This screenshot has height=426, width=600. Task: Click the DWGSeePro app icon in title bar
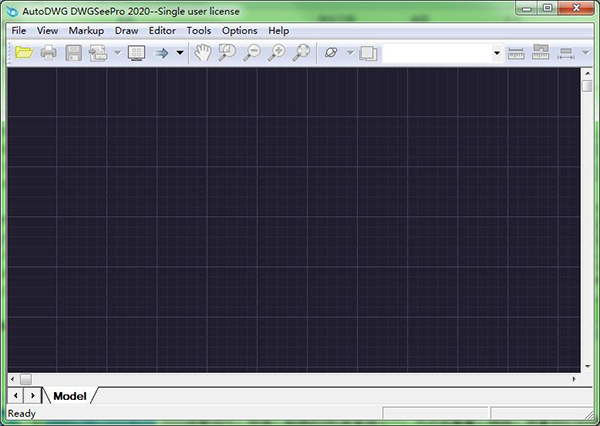12,11
